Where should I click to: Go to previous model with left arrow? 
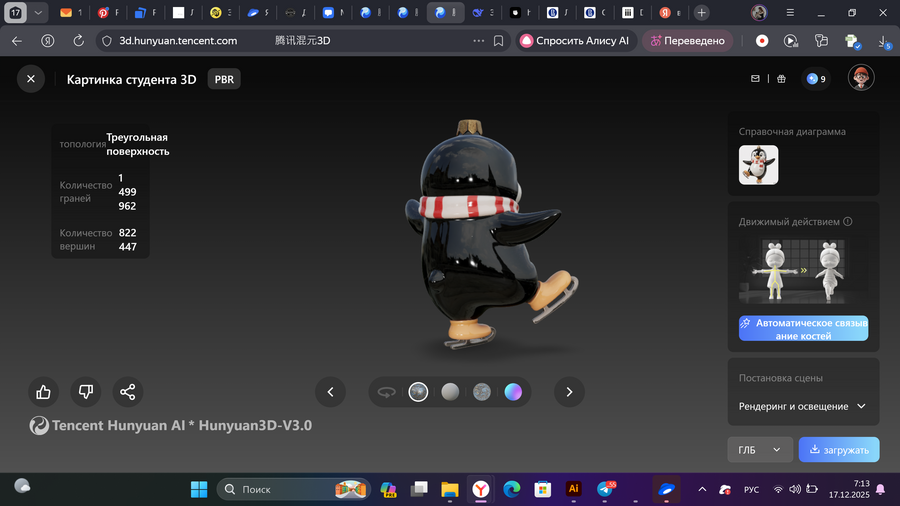(330, 392)
